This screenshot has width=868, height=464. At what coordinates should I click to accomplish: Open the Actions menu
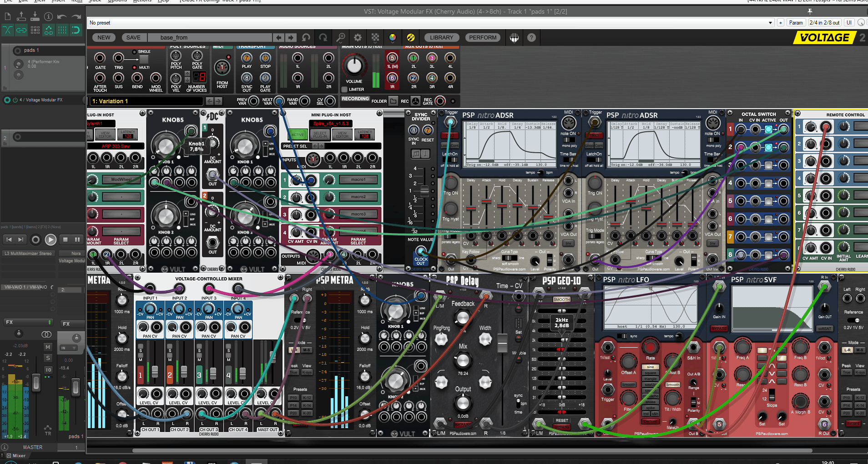click(x=142, y=1)
